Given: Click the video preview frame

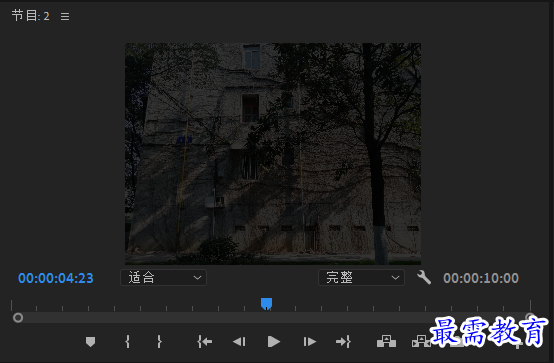Looking at the screenshot, I should click(273, 154).
